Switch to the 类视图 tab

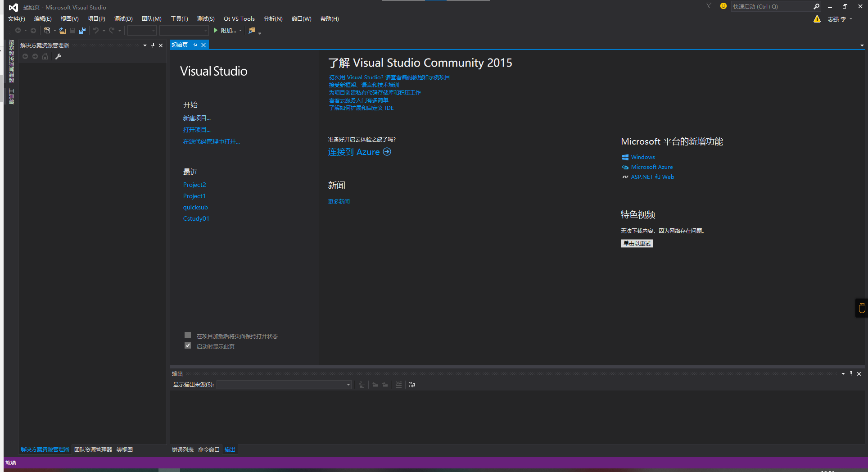125,449
